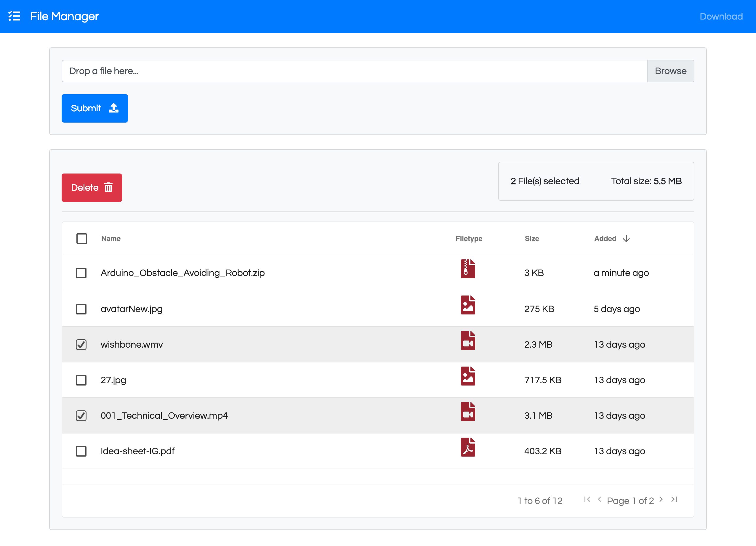Screen dimensions: 756x546
Task: Click the zip archive icon for Arduino file
Action: tap(468, 269)
